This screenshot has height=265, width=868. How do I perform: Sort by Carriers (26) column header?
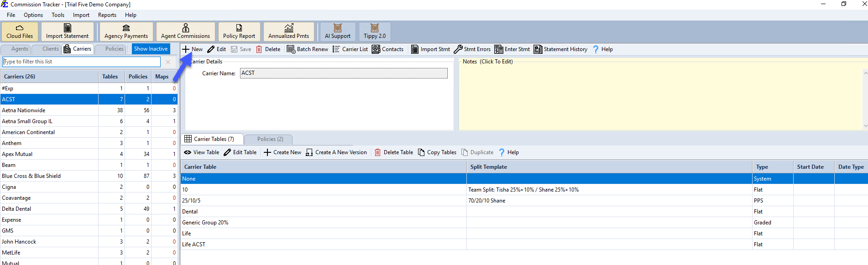tap(49, 77)
